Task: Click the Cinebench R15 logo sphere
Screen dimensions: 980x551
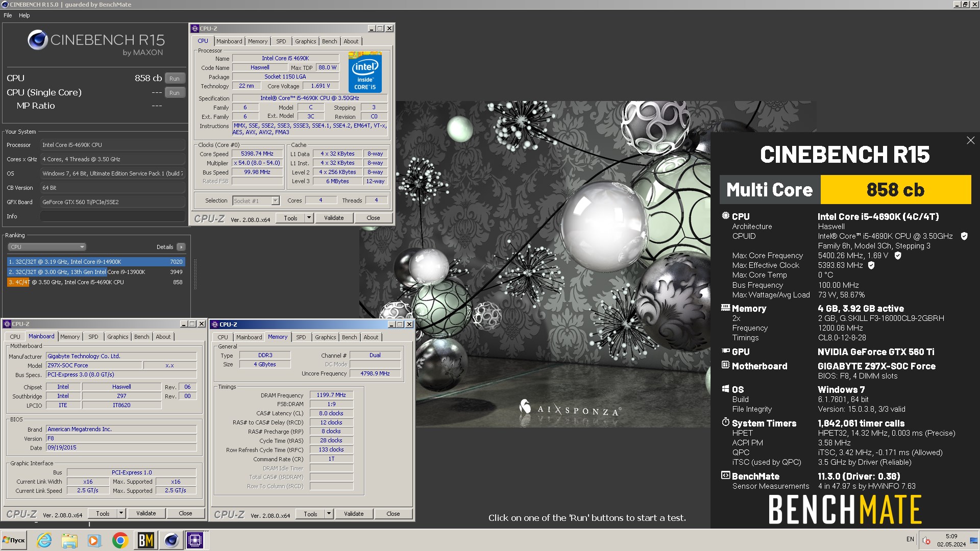Action: tap(38, 40)
